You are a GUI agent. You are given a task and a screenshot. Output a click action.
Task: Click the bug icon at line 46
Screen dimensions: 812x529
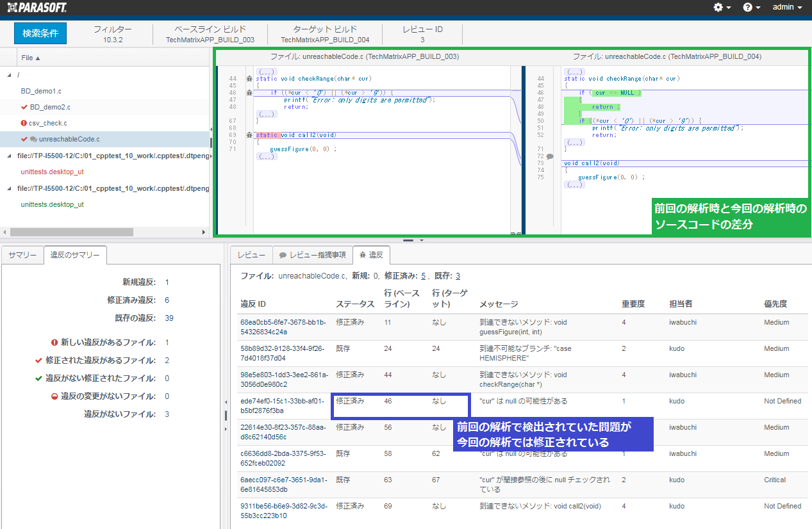(249, 93)
